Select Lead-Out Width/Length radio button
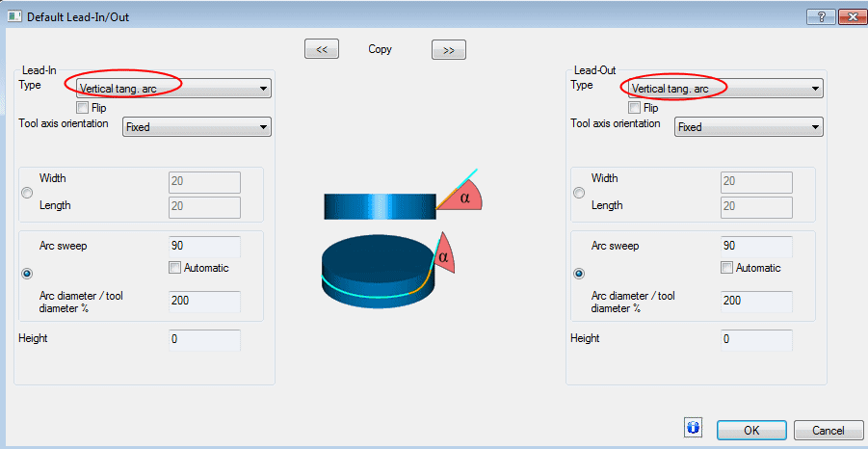The height and width of the screenshot is (449, 868). (x=579, y=193)
